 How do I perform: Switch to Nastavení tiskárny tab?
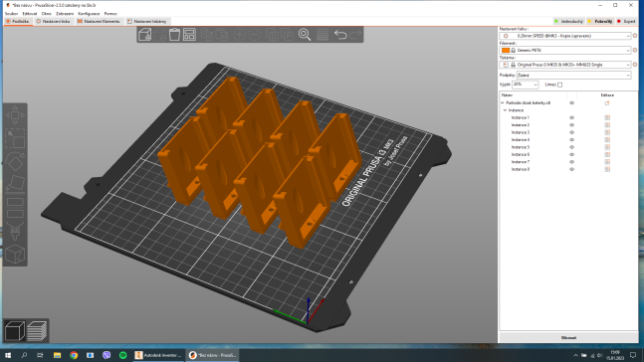(147, 21)
